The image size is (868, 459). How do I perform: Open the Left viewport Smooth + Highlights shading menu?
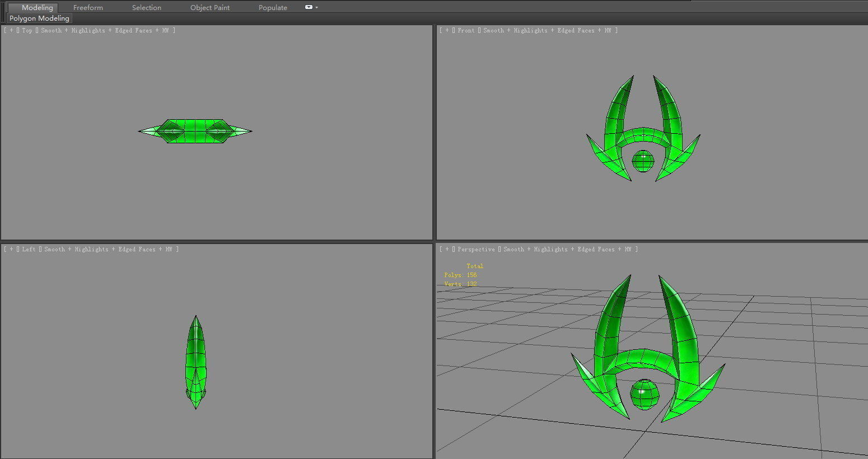(x=108, y=250)
